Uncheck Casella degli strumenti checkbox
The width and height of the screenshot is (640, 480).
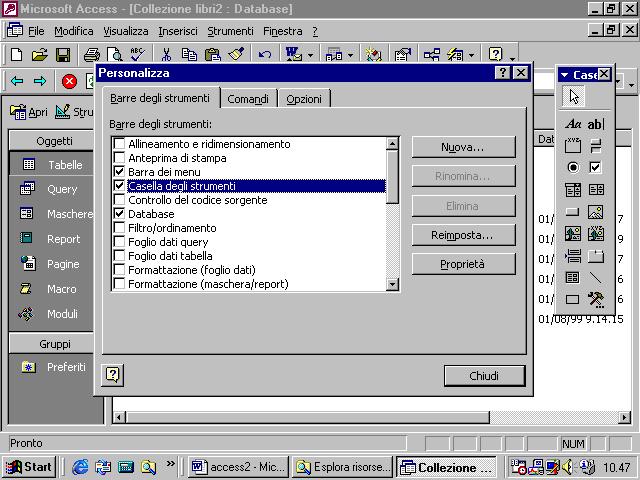coord(119,186)
